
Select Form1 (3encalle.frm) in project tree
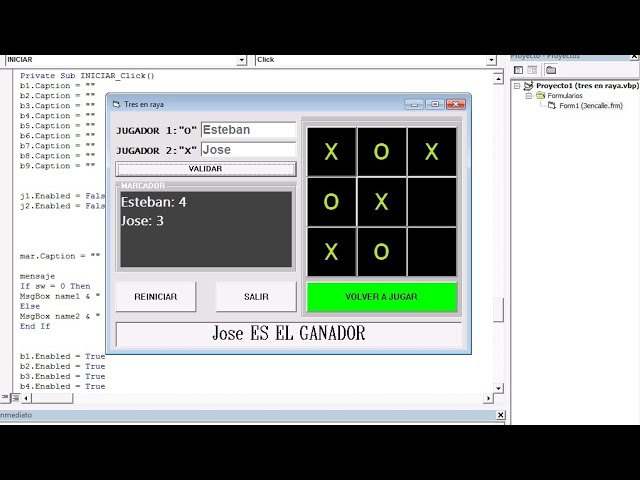pyautogui.click(x=591, y=105)
